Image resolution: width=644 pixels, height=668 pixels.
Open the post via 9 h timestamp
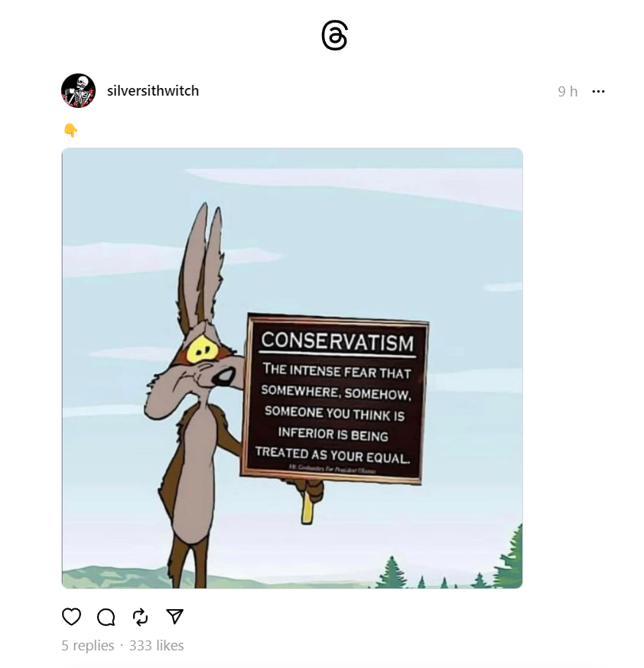click(x=568, y=91)
